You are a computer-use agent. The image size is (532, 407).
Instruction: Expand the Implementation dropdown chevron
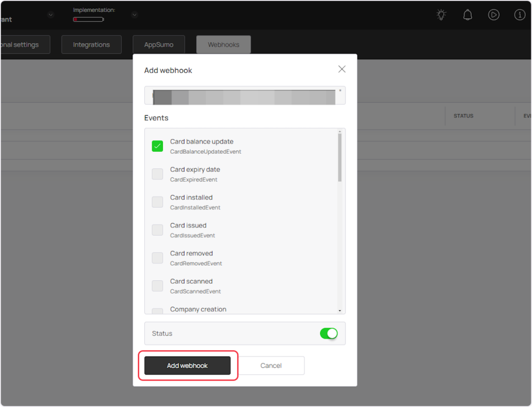point(134,15)
